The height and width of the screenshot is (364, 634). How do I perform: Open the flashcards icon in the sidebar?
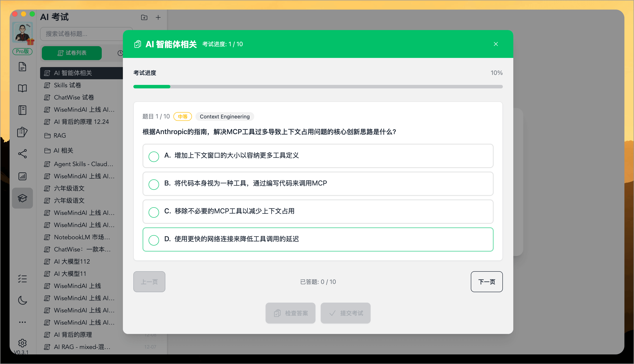22,132
